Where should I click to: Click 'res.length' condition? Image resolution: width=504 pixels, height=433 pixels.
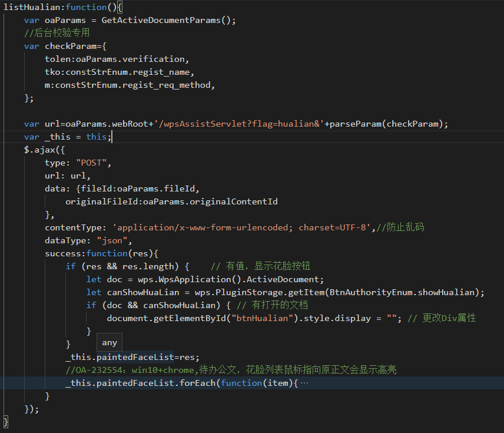pos(148,266)
